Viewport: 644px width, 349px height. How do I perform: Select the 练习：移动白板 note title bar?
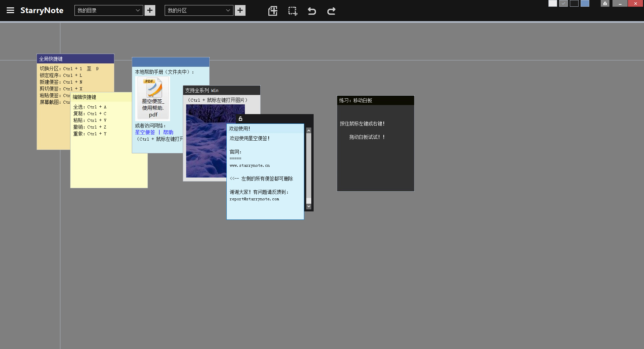[x=376, y=100]
